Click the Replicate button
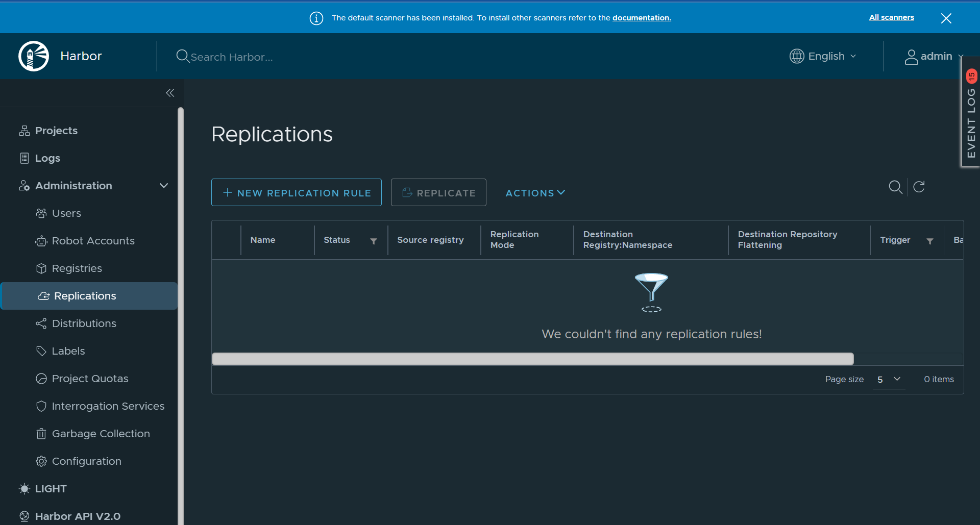This screenshot has height=525, width=980. click(438, 192)
